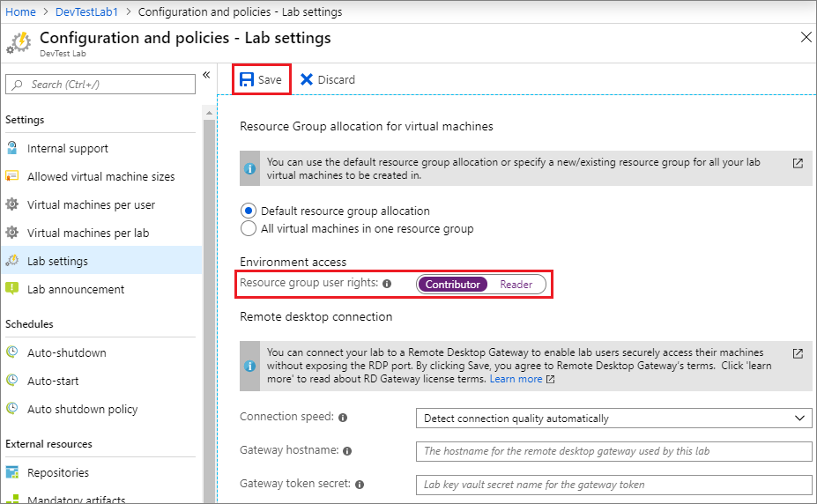This screenshot has height=504, width=817.
Task: Click the Gateway hostname input field
Action: 613,451
